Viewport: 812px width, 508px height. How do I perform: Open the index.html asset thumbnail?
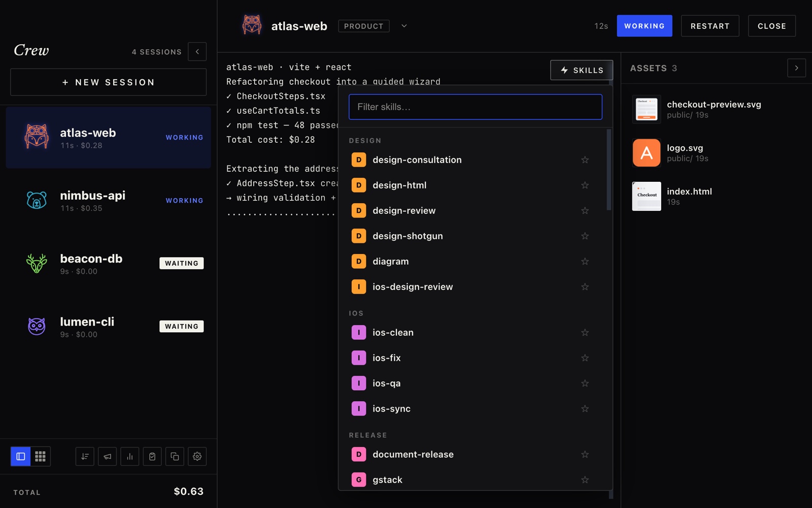coord(647,196)
